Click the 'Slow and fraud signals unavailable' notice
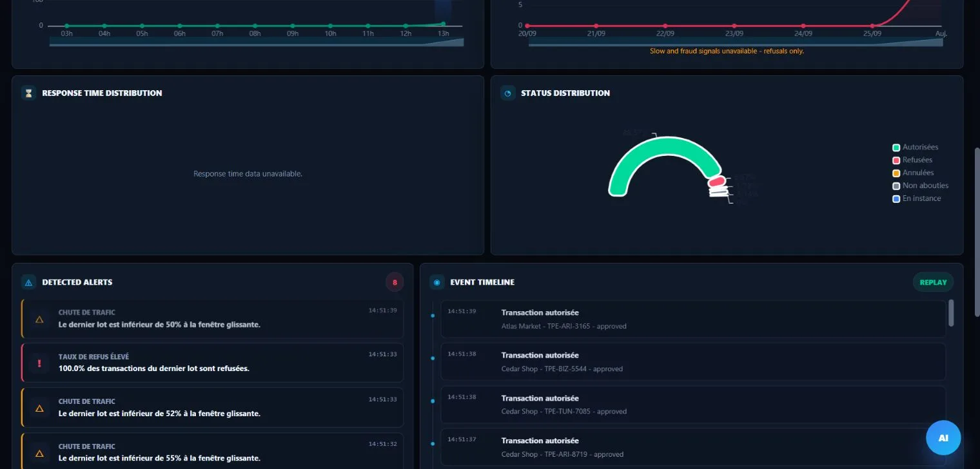The width and height of the screenshot is (980, 469). tap(727, 51)
